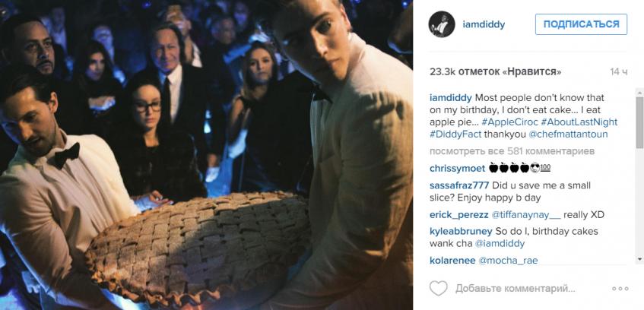Open the #AboutLastNight hashtag
Image resolution: width=644 pixels, height=310 pixels.
tap(580, 122)
